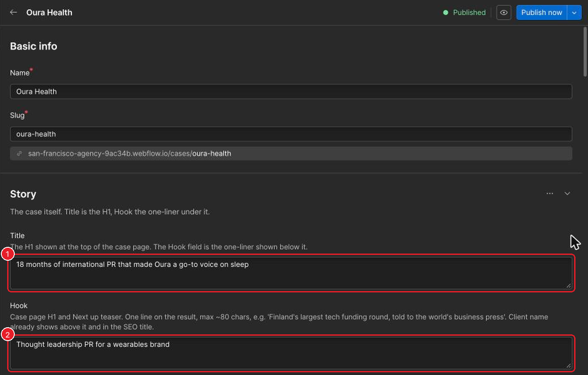Click the link icon beside the URL
The image size is (588, 375).
19,154
